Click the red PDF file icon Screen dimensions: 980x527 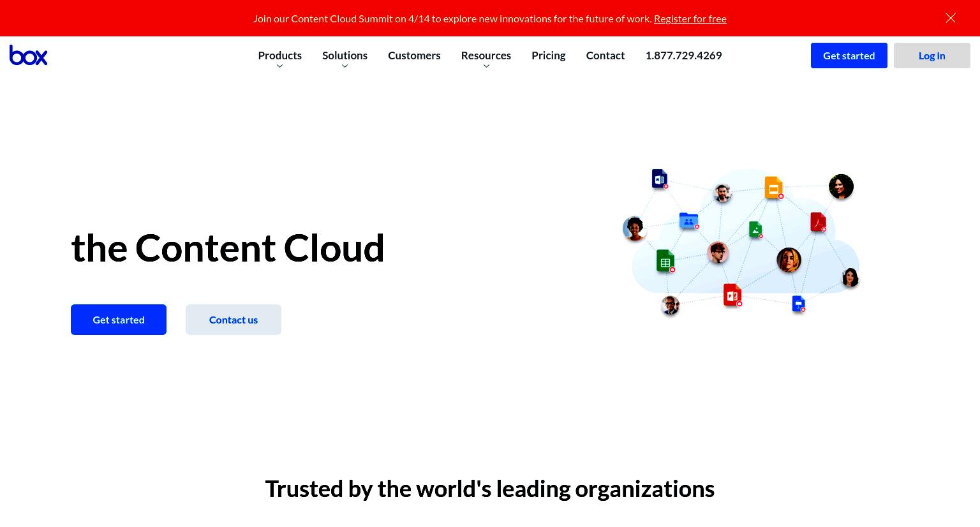click(819, 222)
